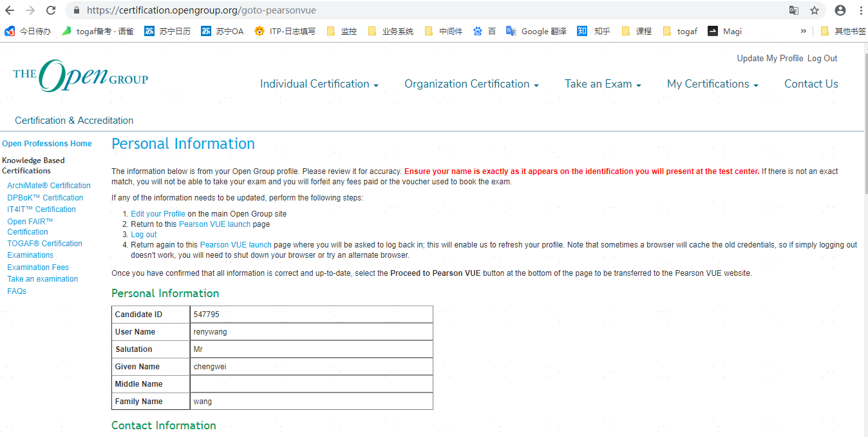Viewport: 868px width, 437px height.
Task: Open the Chrome profile avatar icon
Action: click(840, 10)
